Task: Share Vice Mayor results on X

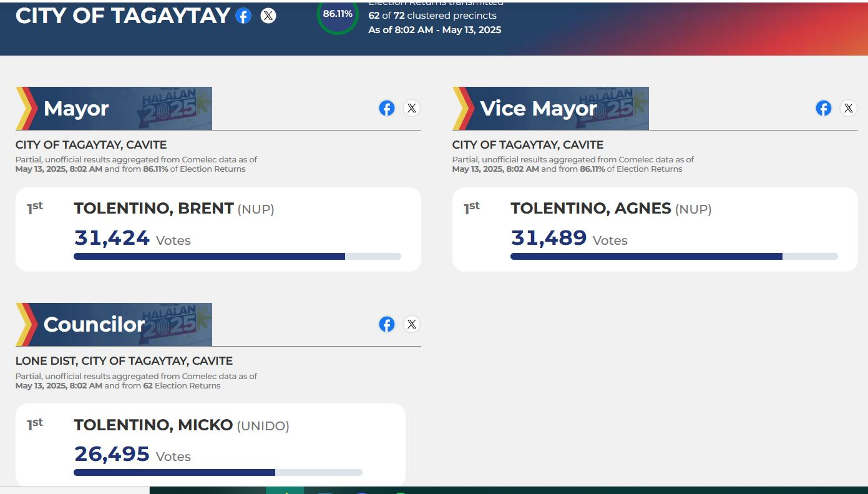Action: point(849,108)
